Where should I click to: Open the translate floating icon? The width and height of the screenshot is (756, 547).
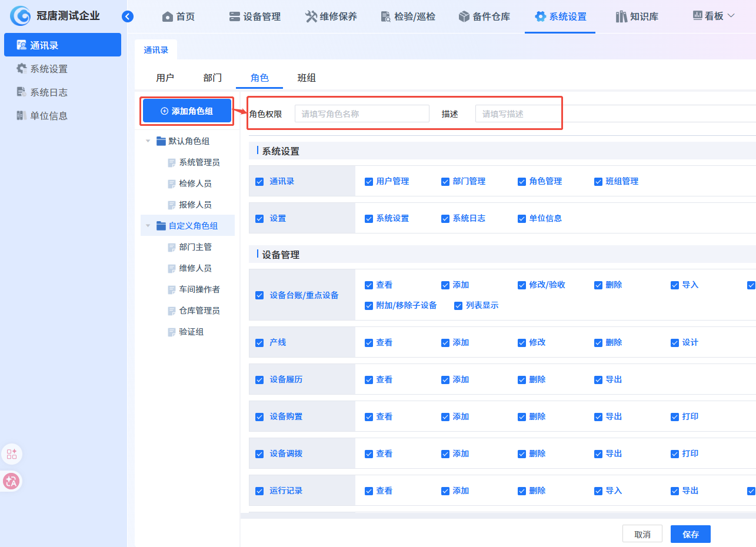click(x=11, y=481)
